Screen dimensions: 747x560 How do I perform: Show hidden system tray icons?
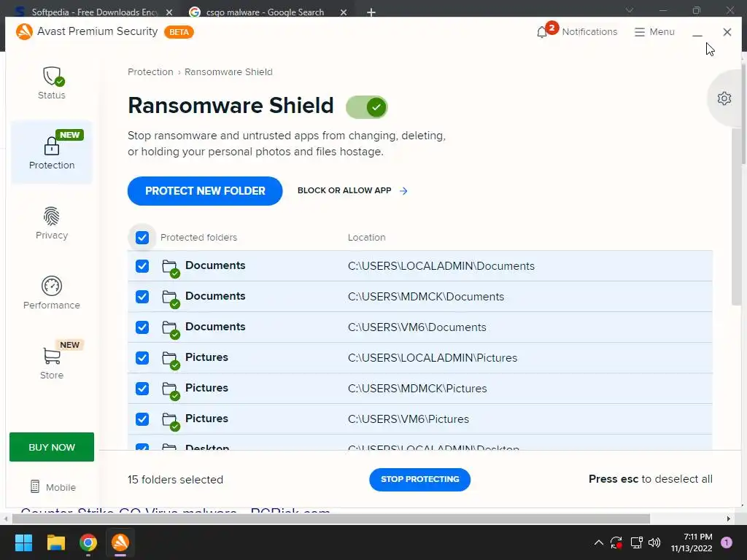599,542
